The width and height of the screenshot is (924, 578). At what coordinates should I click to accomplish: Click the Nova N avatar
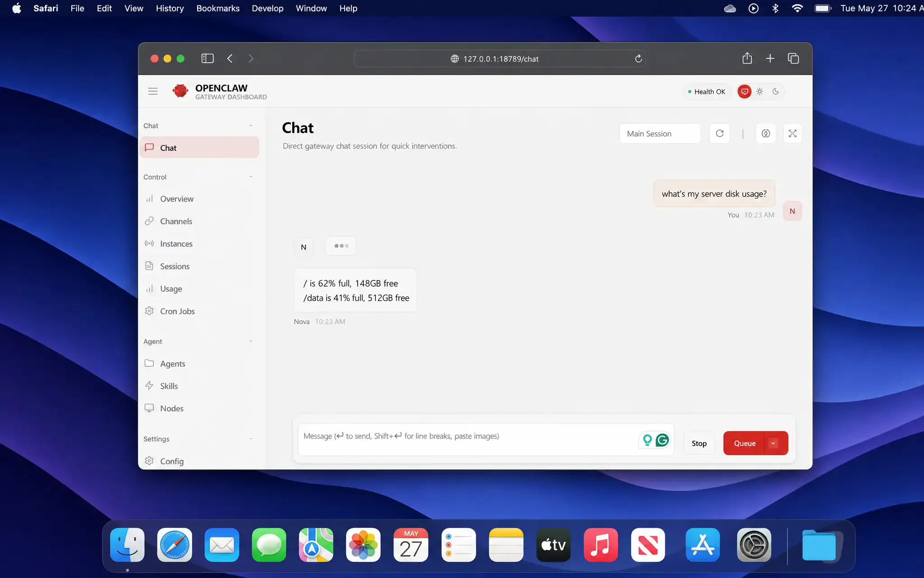pyautogui.click(x=304, y=247)
